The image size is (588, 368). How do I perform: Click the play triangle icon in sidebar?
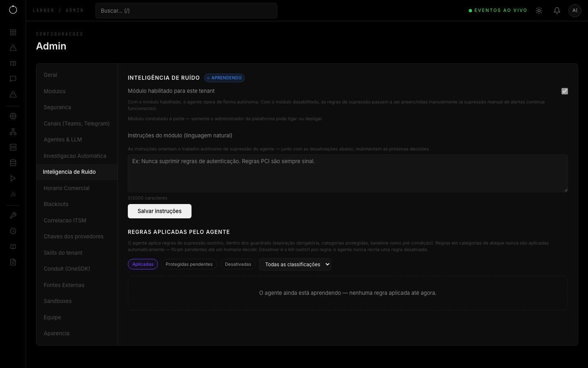(x=13, y=178)
